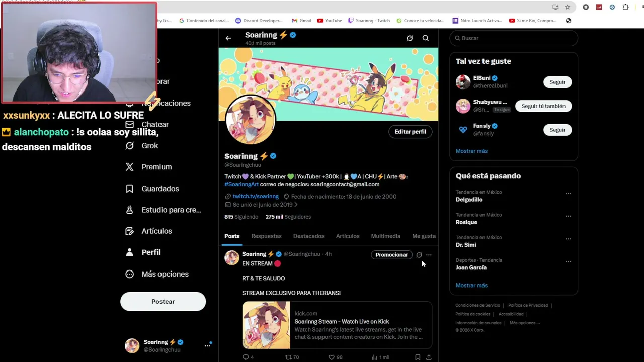Open kick.com Soarinng Stream link card

point(337,325)
